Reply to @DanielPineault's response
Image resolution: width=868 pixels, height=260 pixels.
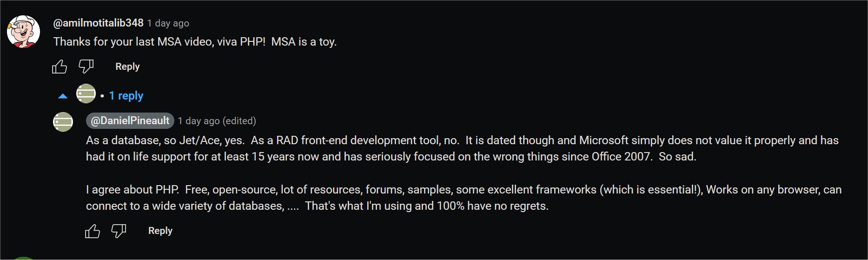pyautogui.click(x=160, y=231)
